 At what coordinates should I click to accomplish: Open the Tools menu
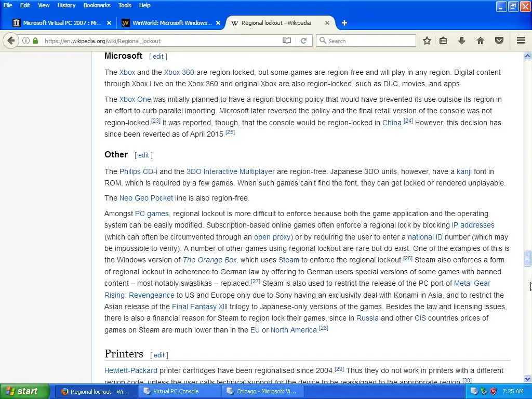125,5
